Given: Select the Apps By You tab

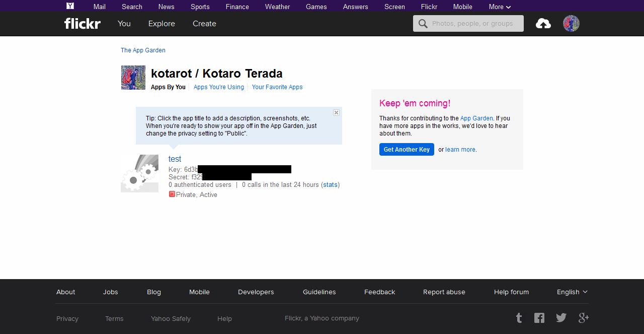Looking at the screenshot, I should [168, 87].
